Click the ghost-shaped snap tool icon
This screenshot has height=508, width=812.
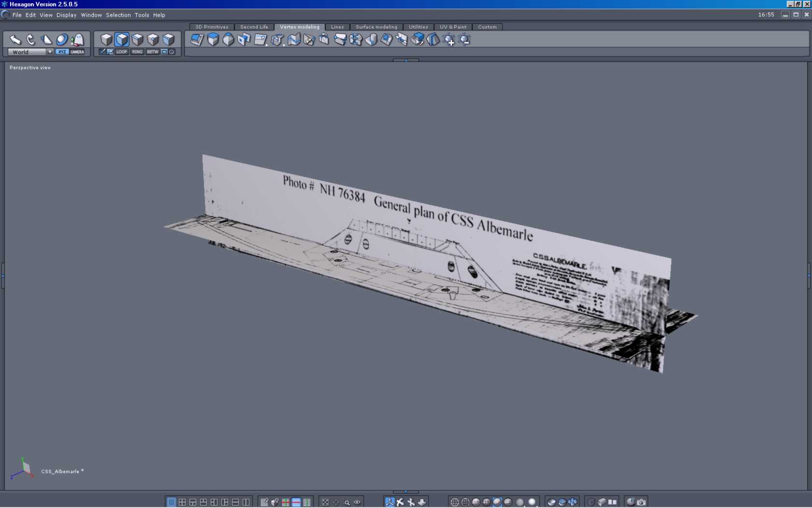[x=77, y=40]
